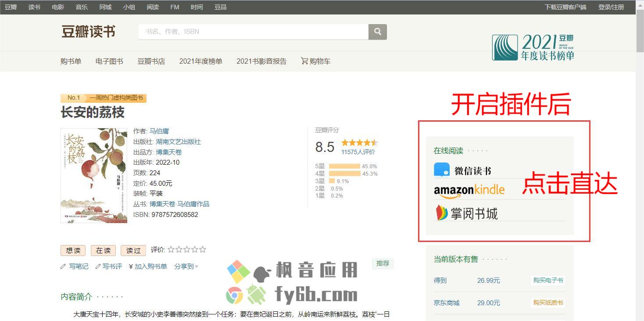Click the 29.00元 price link

[x=489, y=303]
